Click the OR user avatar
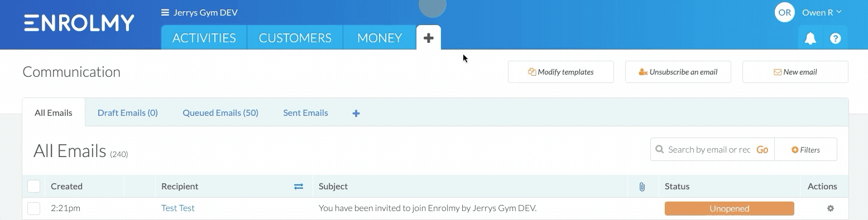 [x=785, y=12]
